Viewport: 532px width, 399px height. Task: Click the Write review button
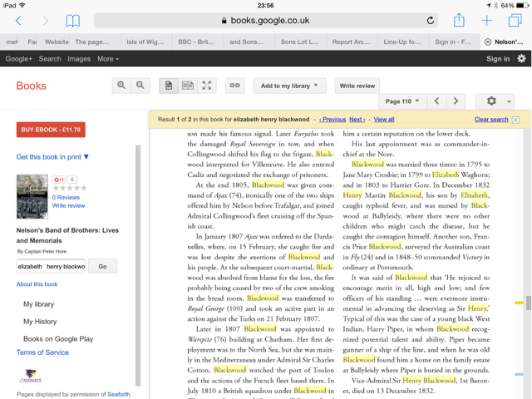pyautogui.click(x=357, y=86)
